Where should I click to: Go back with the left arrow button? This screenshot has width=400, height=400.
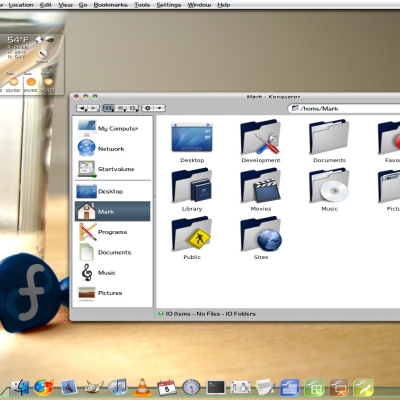pos(82,108)
